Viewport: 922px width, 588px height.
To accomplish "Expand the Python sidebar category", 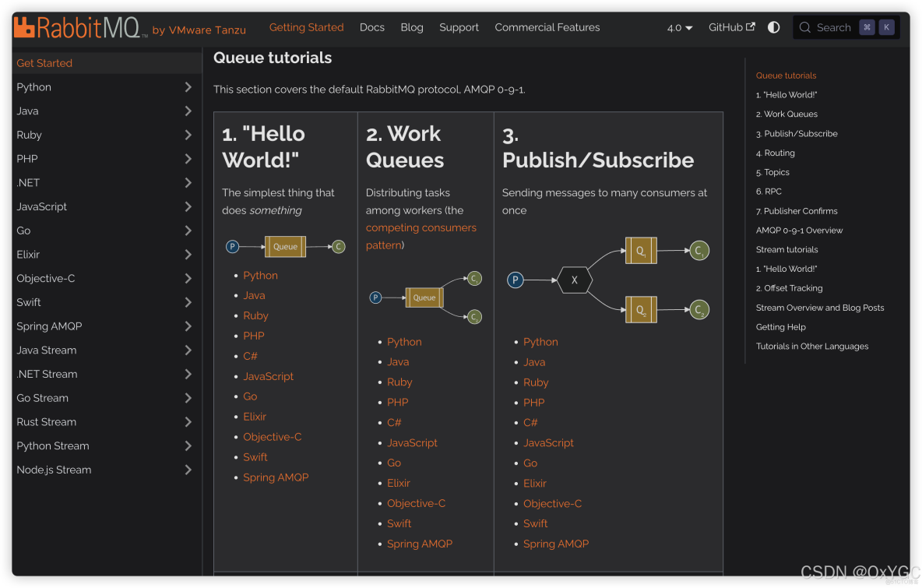I will click(x=188, y=87).
